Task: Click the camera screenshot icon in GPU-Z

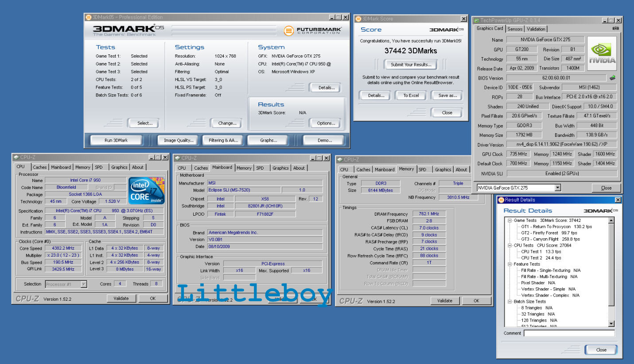Action: click(615, 29)
